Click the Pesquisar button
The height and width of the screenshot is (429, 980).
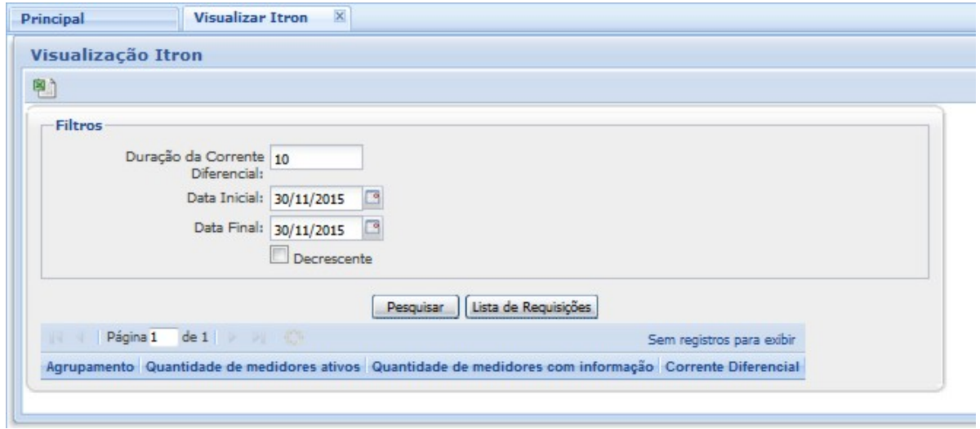416,307
